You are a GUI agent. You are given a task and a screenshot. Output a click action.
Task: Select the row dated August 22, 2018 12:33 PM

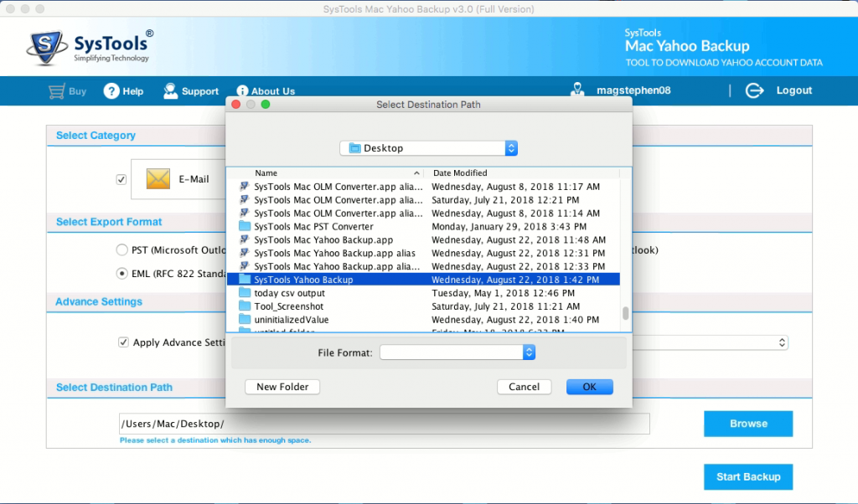[x=423, y=266]
